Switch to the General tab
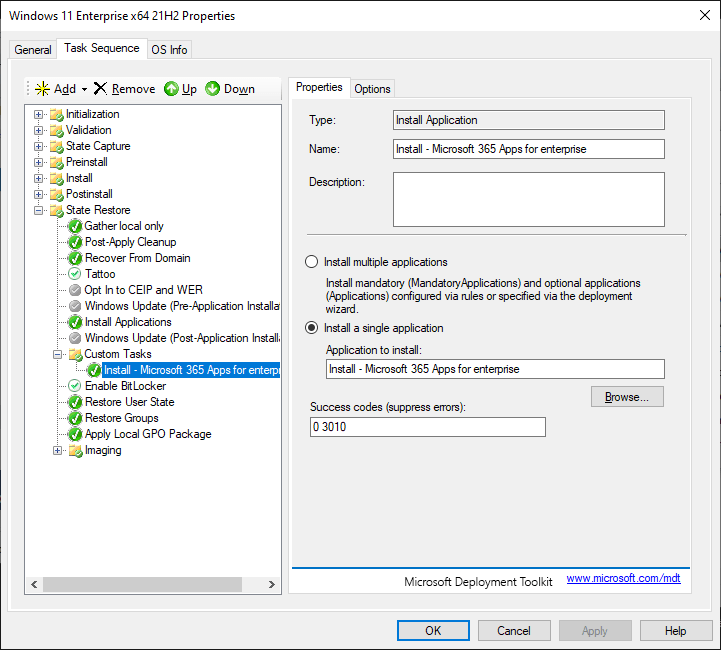 tap(33, 50)
